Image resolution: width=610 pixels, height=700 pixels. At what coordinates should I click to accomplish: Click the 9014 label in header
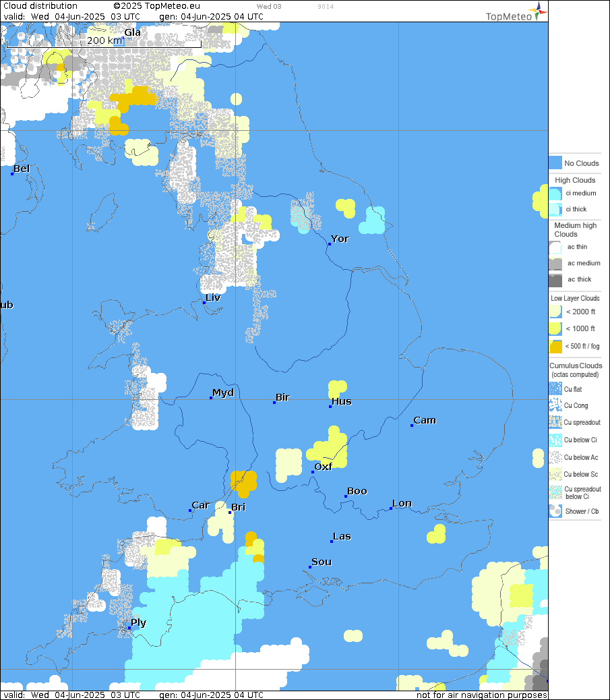326,7
